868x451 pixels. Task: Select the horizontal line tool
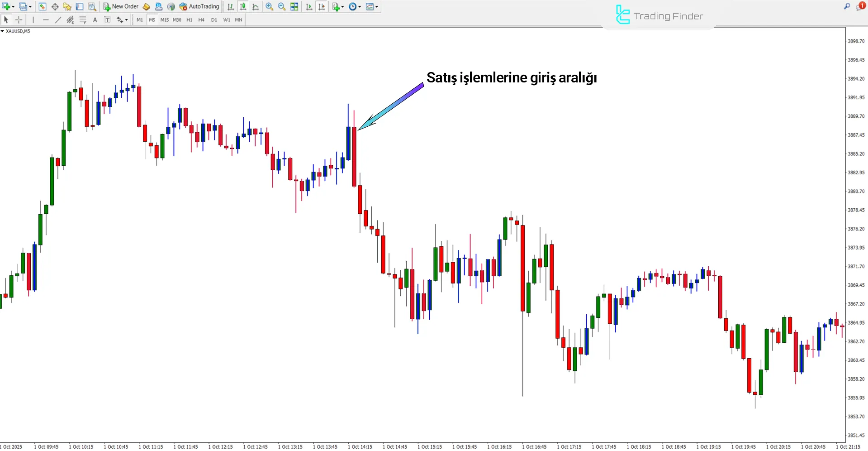pyautogui.click(x=46, y=19)
